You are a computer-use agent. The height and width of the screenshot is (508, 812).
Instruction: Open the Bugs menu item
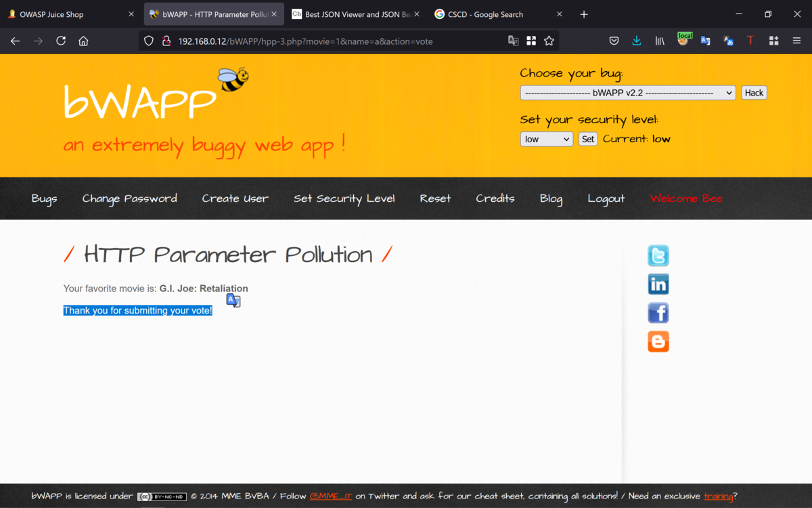(x=44, y=198)
